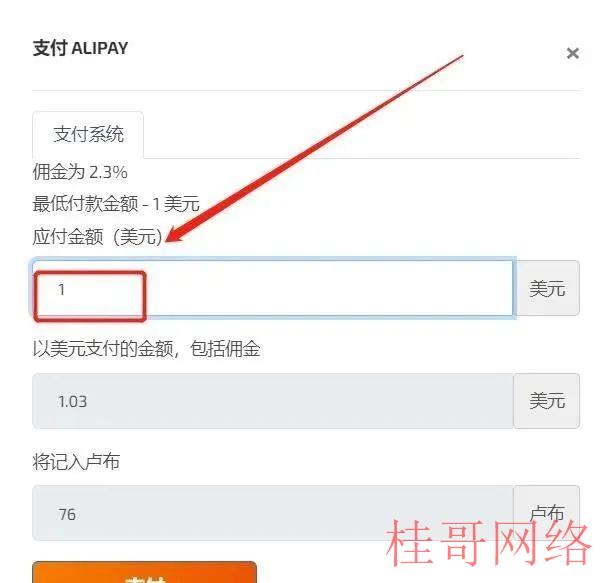Click empty tab strip right of 支付系统
The height and width of the screenshot is (583, 611).
[x=362, y=135]
